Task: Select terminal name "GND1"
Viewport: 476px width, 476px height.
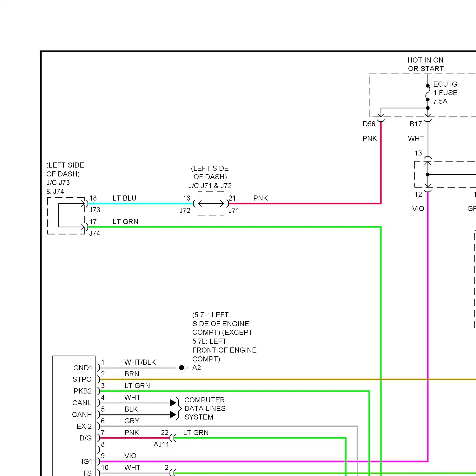Action: pyautogui.click(x=83, y=368)
